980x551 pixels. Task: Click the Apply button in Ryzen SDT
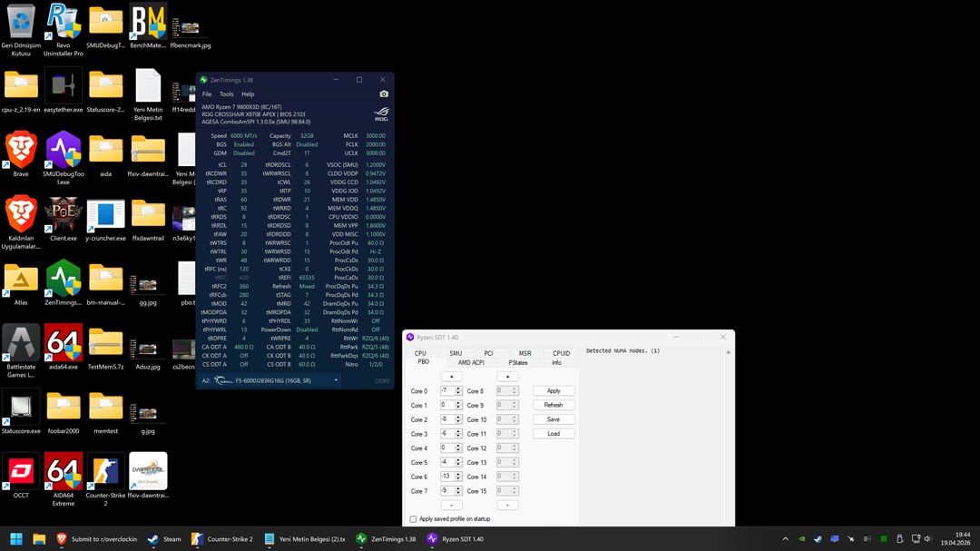coord(553,390)
